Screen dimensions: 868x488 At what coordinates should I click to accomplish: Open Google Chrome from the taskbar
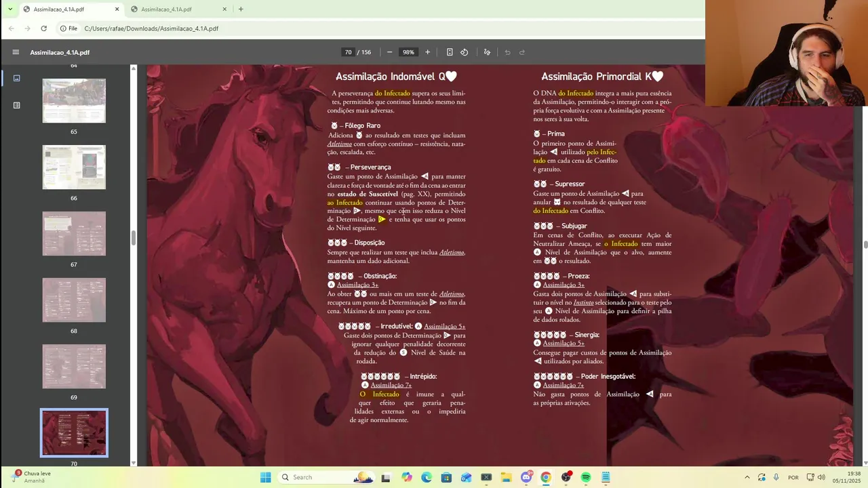click(546, 477)
